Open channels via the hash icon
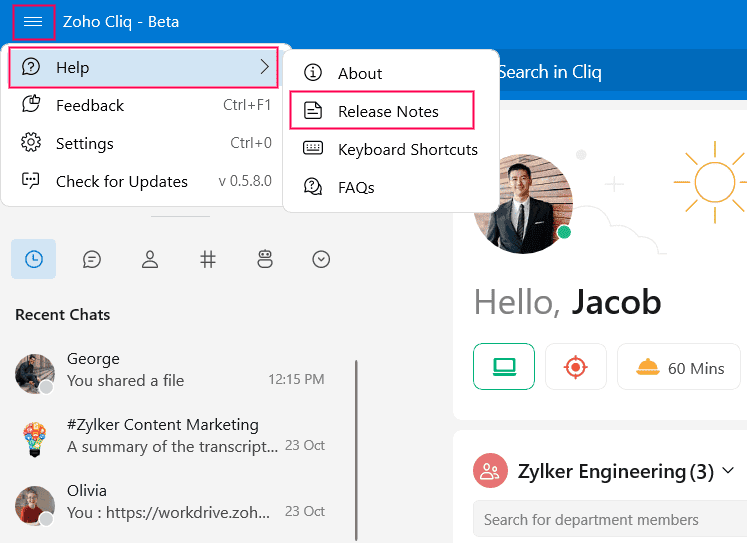Viewport: 747px width, 543px height. click(x=208, y=259)
